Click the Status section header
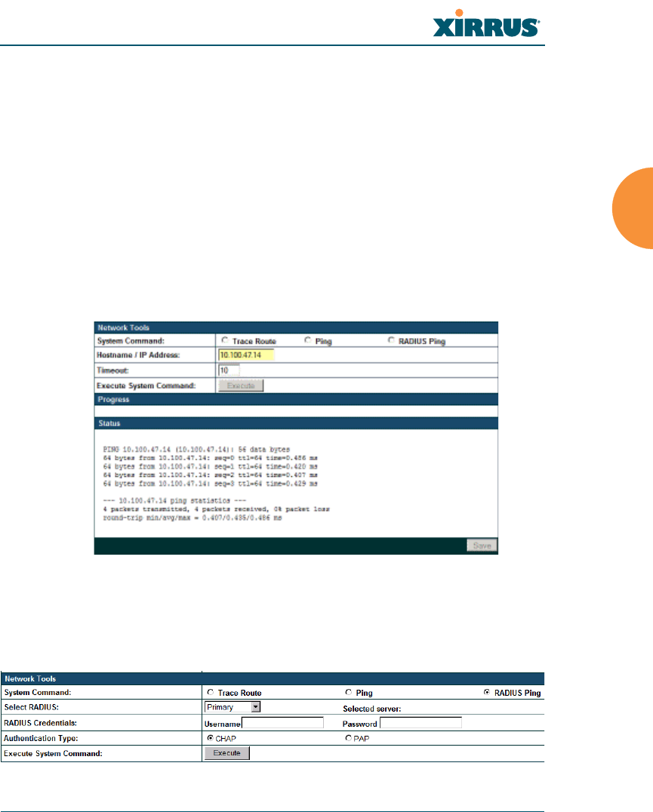This screenshot has width=653, height=812. [296, 423]
